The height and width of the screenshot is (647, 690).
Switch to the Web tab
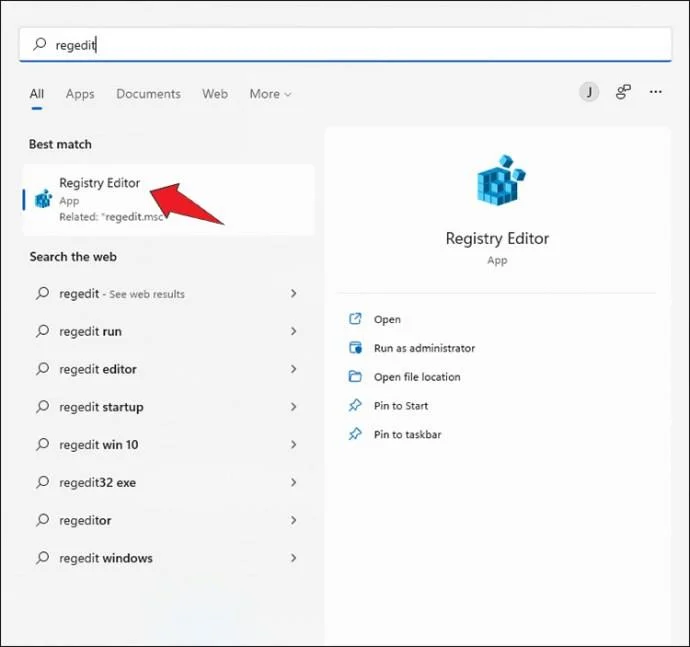tap(215, 94)
